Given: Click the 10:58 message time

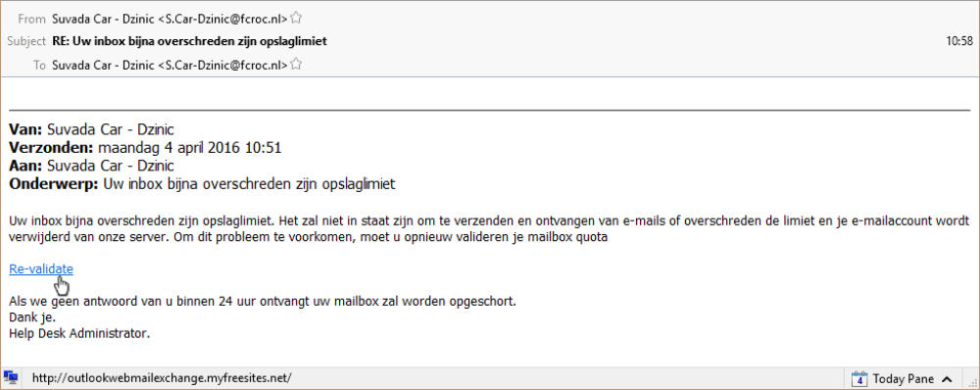Looking at the screenshot, I should coord(959,42).
